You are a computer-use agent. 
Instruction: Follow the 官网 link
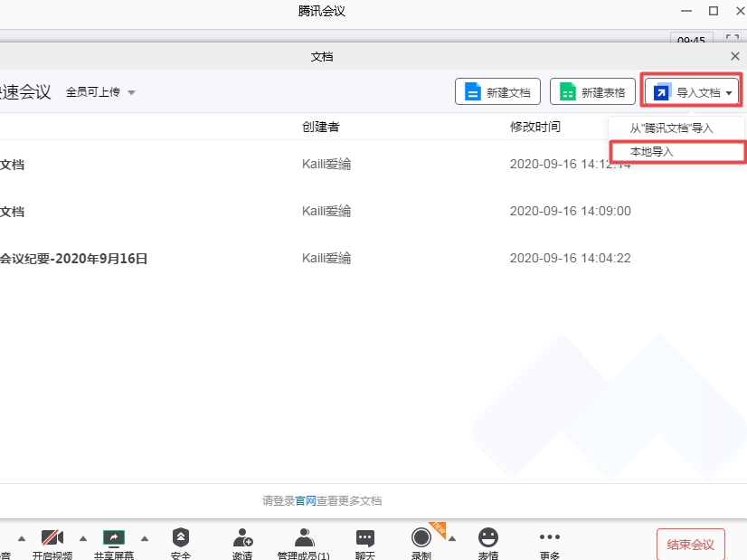click(306, 501)
